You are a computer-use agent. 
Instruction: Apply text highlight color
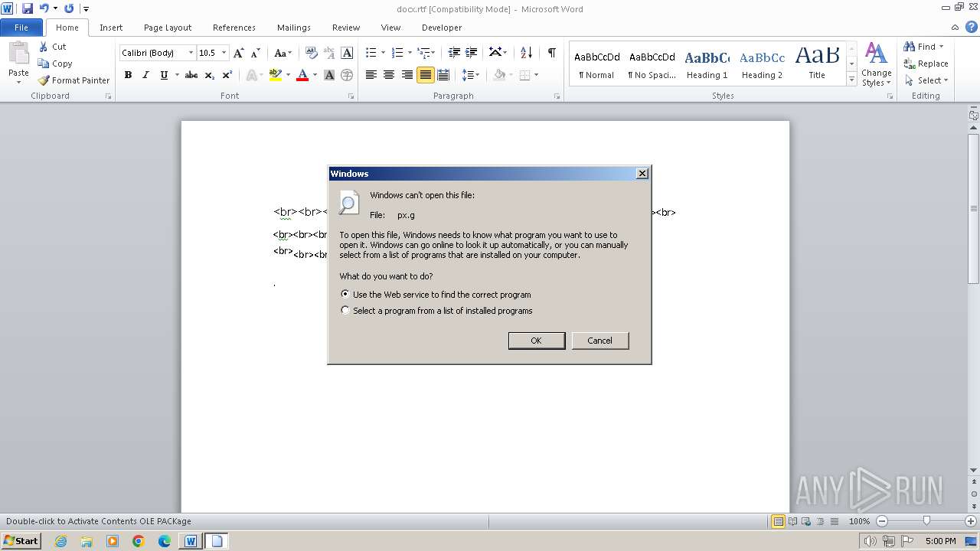276,75
